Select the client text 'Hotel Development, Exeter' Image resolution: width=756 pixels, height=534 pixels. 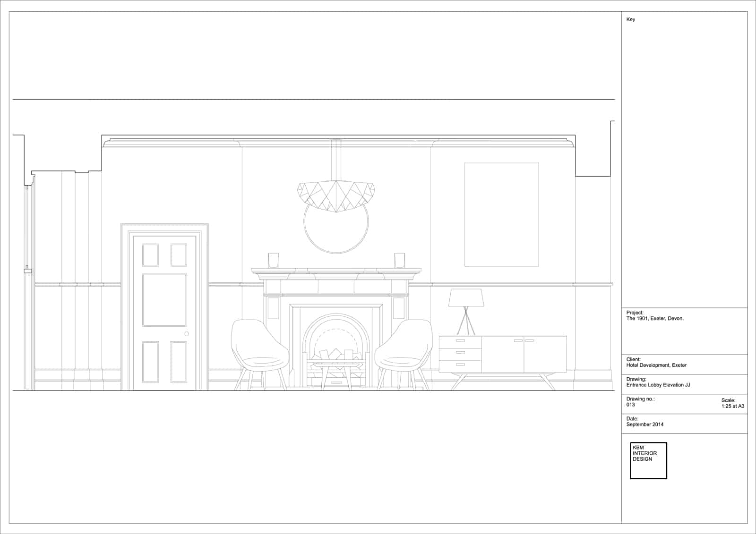[656, 365]
